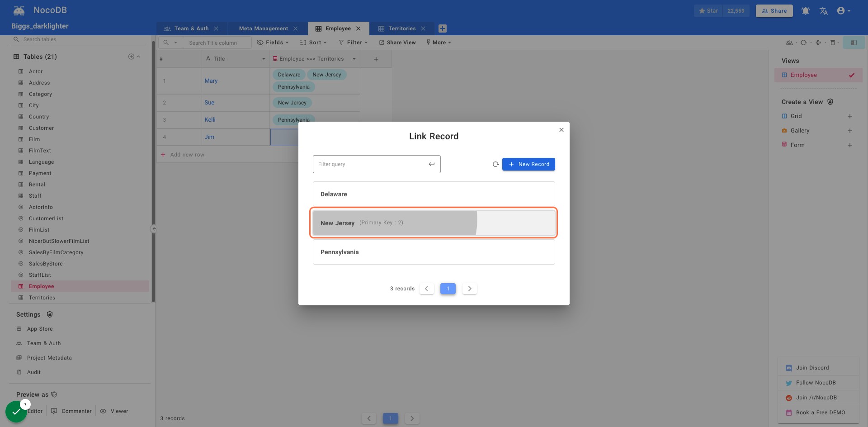The image size is (868, 427).
Task: Open Project Metadata settings
Action: (x=44, y=358)
